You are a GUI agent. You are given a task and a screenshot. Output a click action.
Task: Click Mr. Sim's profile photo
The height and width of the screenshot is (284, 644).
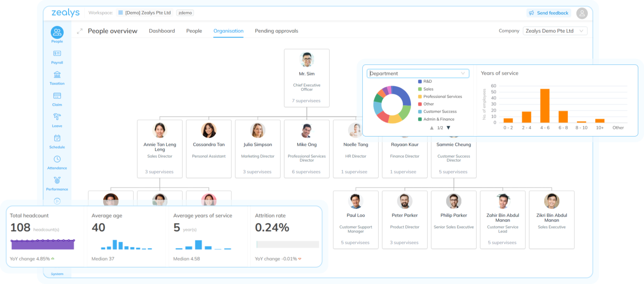(x=307, y=59)
